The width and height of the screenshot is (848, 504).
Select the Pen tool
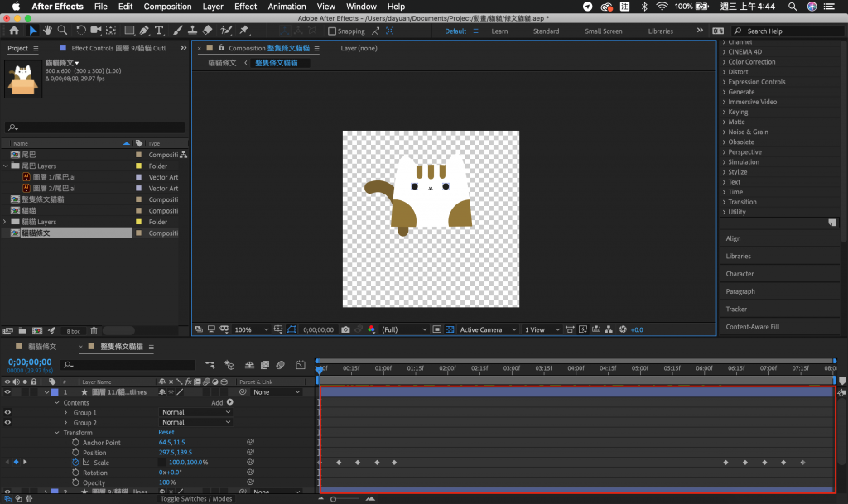143,31
